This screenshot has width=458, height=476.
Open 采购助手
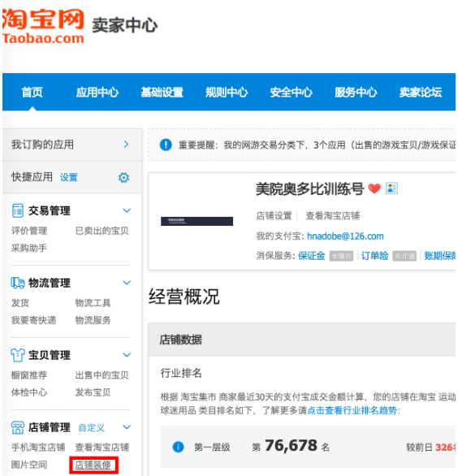coord(29,248)
